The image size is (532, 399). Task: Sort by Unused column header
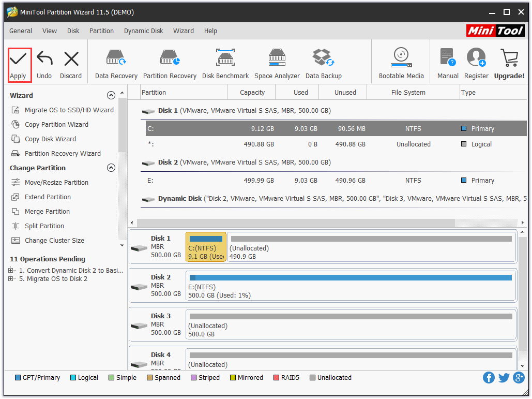343,92
